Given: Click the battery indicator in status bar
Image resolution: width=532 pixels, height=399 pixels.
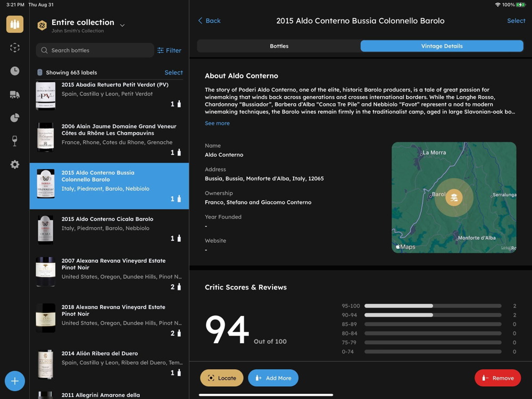Looking at the screenshot, I should click(520, 5).
